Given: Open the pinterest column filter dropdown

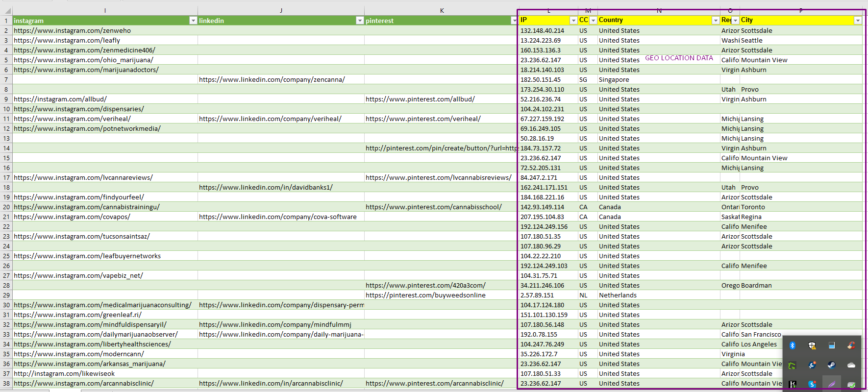Looking at the screenshot, I should coord(514,21).
